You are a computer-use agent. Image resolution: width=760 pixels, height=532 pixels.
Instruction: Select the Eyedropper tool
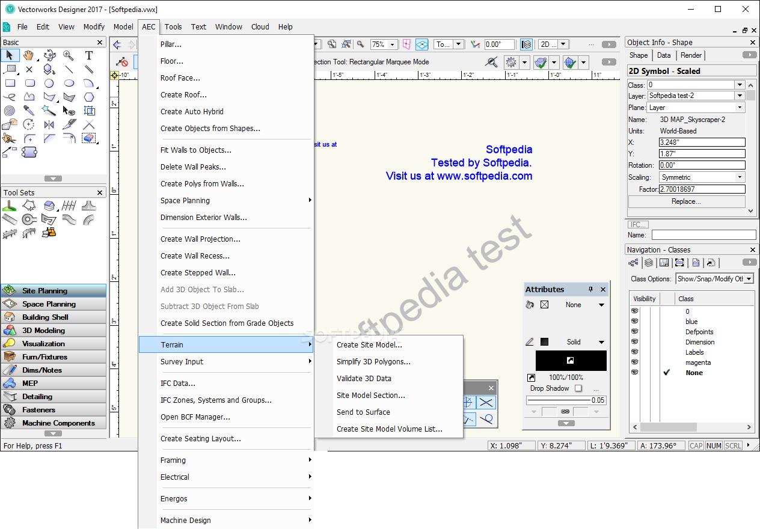click(x=29, y=111)
